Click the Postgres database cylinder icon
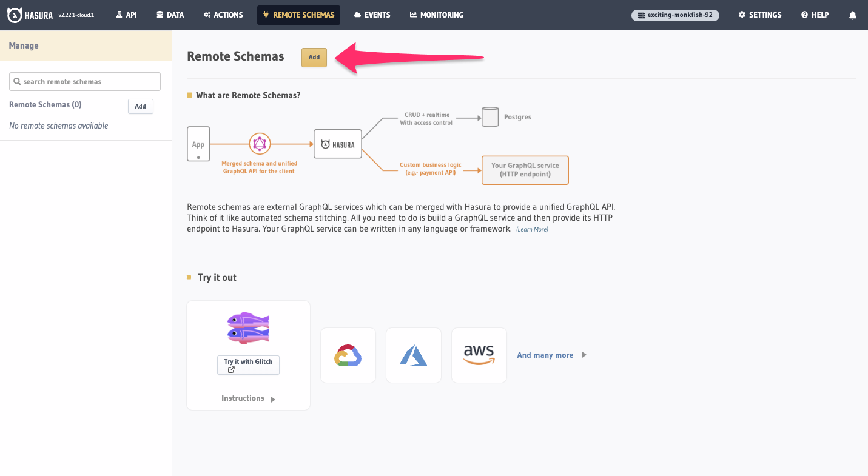Screen dimensions: 868x476 click(490, 117)
